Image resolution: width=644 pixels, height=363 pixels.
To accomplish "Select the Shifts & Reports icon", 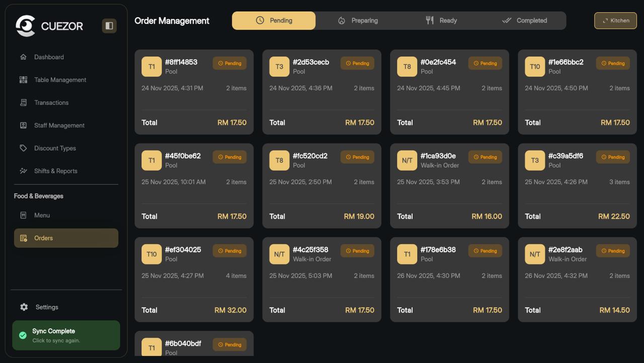I will [x=24, y=171].
